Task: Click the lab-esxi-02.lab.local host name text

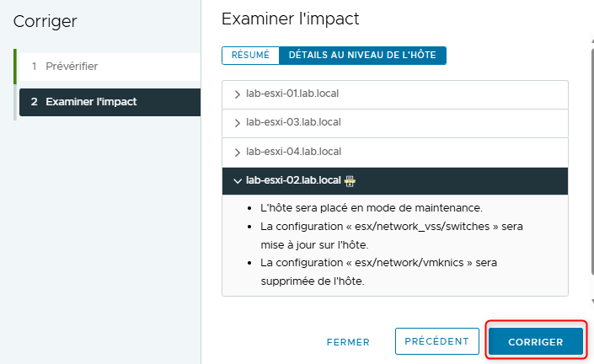Action: pos(293,180)
